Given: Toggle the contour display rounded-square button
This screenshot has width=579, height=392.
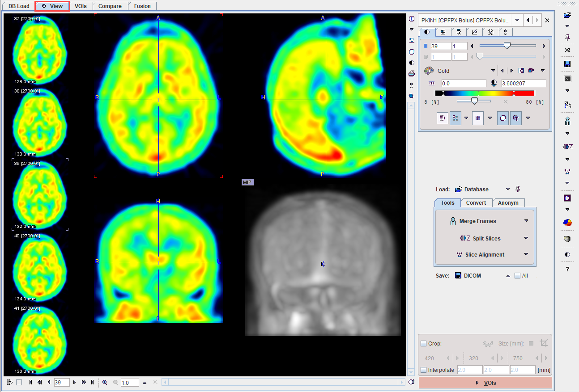Looking at the screenshot, I should (x=503, y=118).
